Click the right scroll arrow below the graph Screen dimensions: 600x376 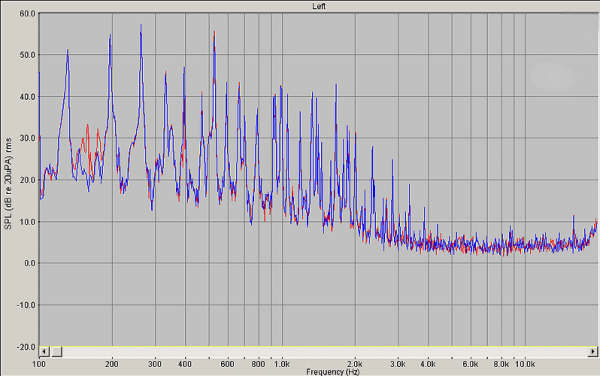tap(593, 352)
